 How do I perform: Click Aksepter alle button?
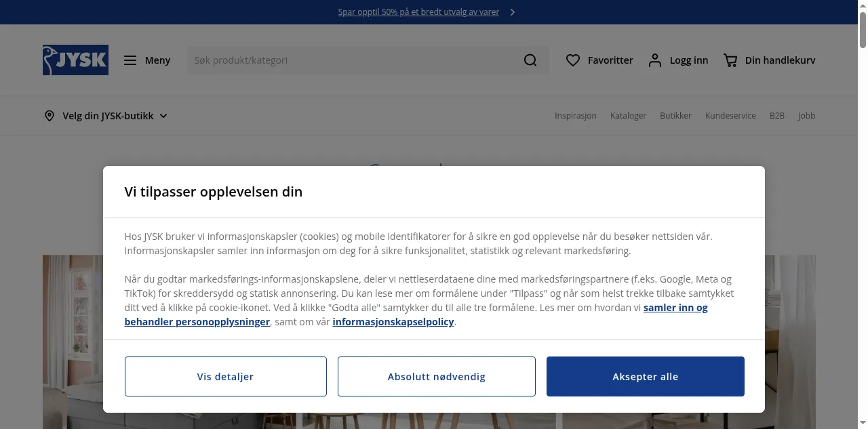tap(646, 376)
